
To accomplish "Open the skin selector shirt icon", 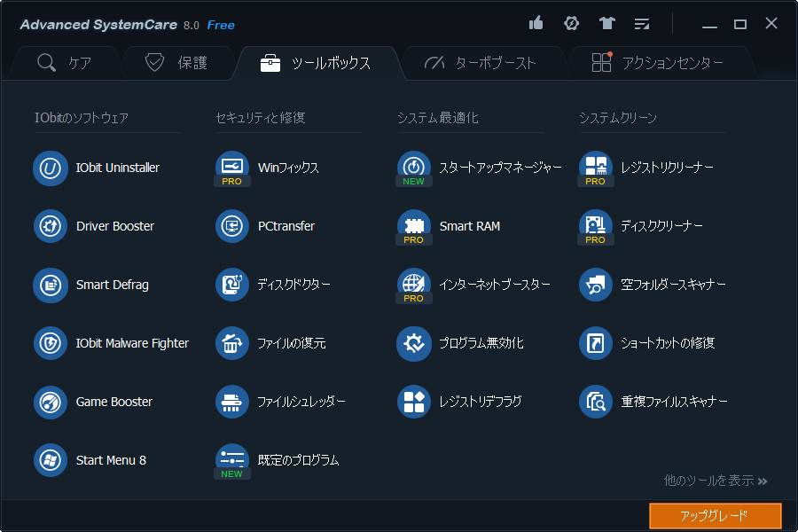I will 606,24.
